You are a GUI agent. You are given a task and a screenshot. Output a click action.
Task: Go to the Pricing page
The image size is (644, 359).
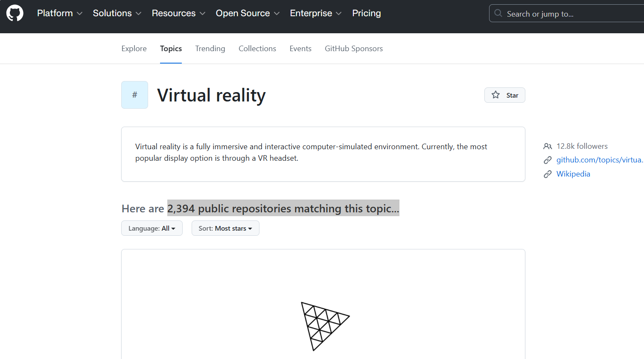367,13
